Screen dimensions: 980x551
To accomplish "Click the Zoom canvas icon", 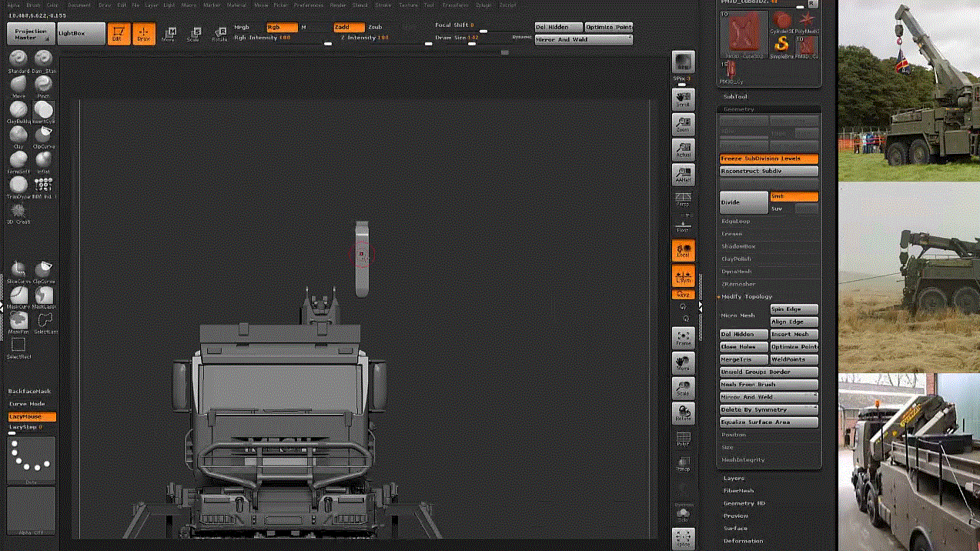I will [x=683, y=124].
